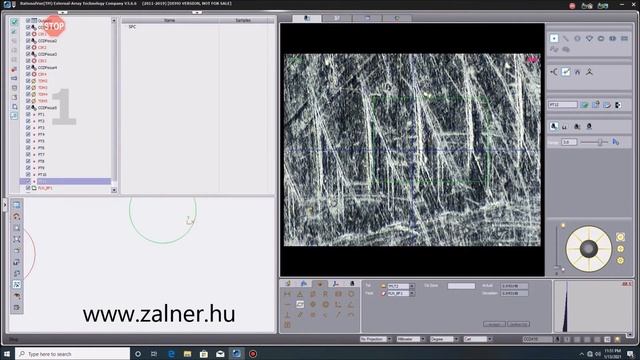Choose the diamond-shaped feature tool icon

(589, 38)
